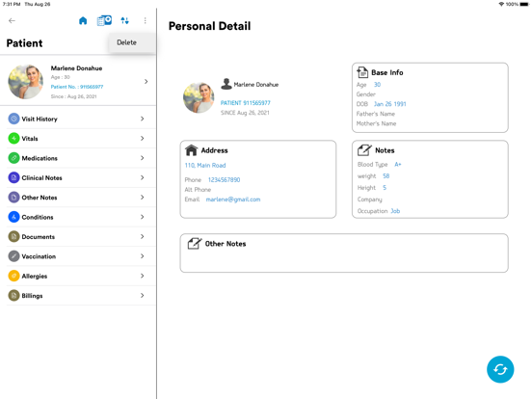This screenshot has width=532, height=399.
Task: Tap the Address house icon
Action: click(192, 150)
